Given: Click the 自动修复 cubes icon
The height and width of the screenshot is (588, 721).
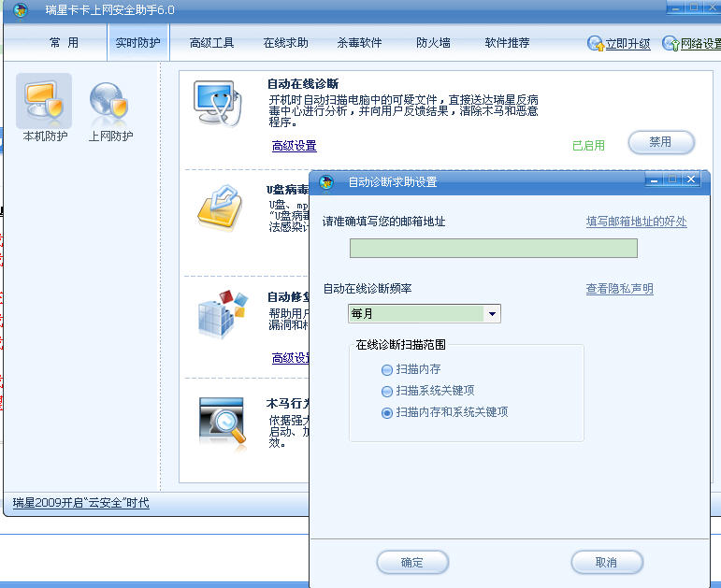Looking at the screenshot, I should coord(223,314).
